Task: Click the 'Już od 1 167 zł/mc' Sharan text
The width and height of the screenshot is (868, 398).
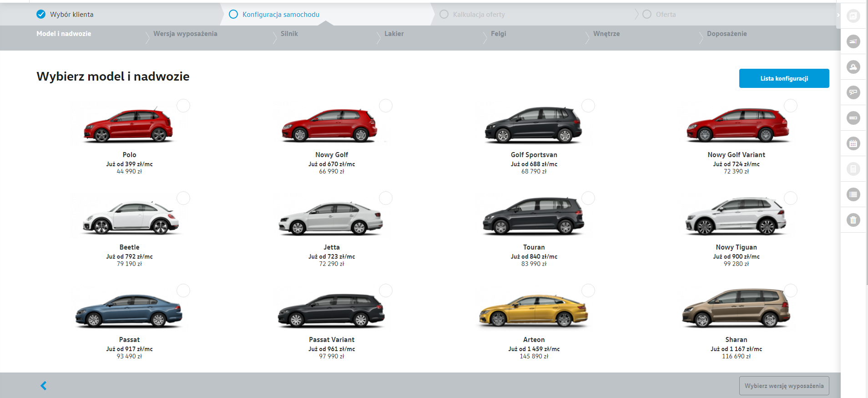Action: tap(737, 349)
